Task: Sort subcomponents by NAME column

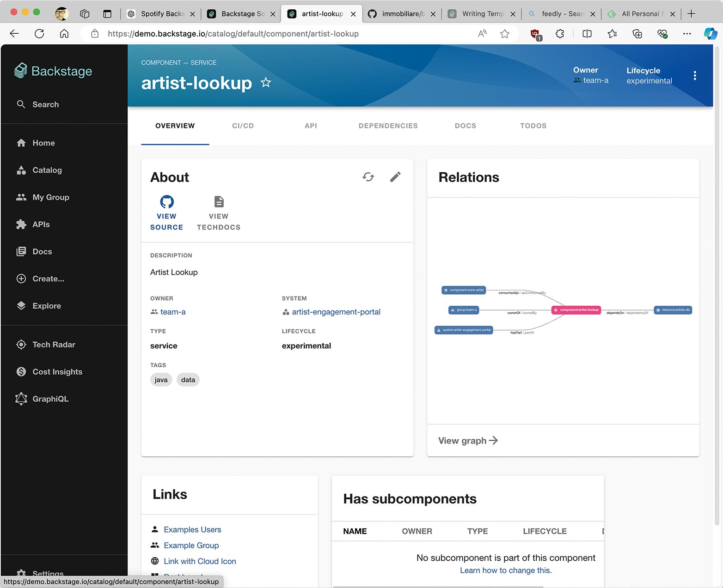Action: [x=355, y=531]
